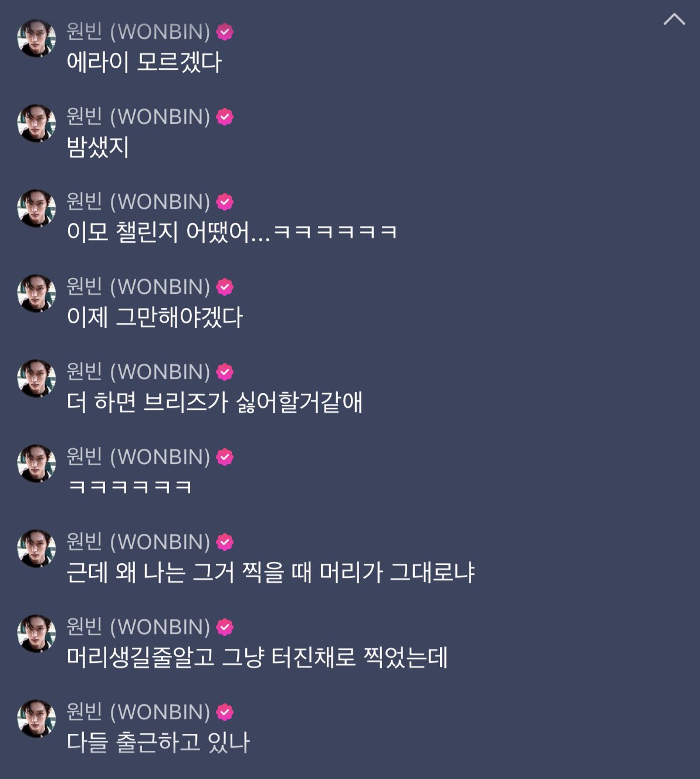This screenshot has height=779, width=700.
Task: Click the verified badge above the 브리즈가 싫어할거같애 message
Action: click(225, 372)
